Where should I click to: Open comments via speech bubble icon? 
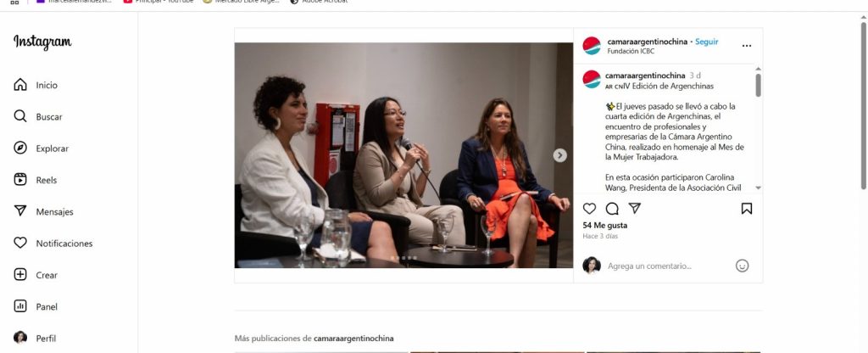612,209
